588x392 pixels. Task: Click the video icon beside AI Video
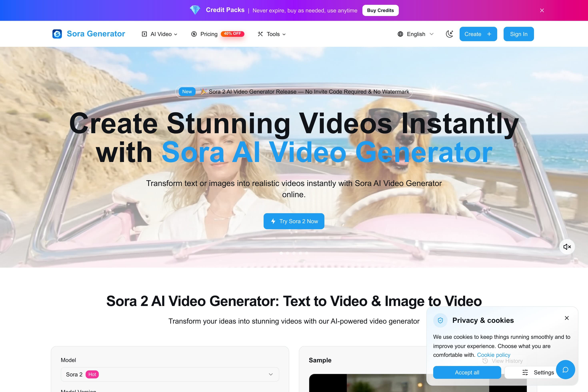click(144, 34)
